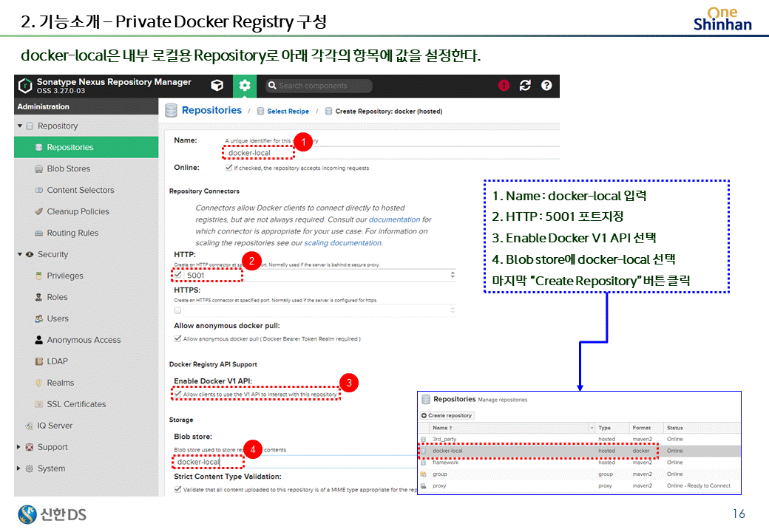The image size is (769, 532).
Task: Click the Create repository button
Action: pos(447,415)
